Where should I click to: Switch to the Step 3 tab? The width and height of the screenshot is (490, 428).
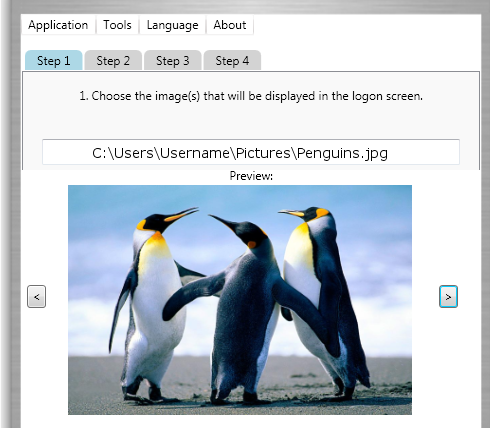click(172, 61)
